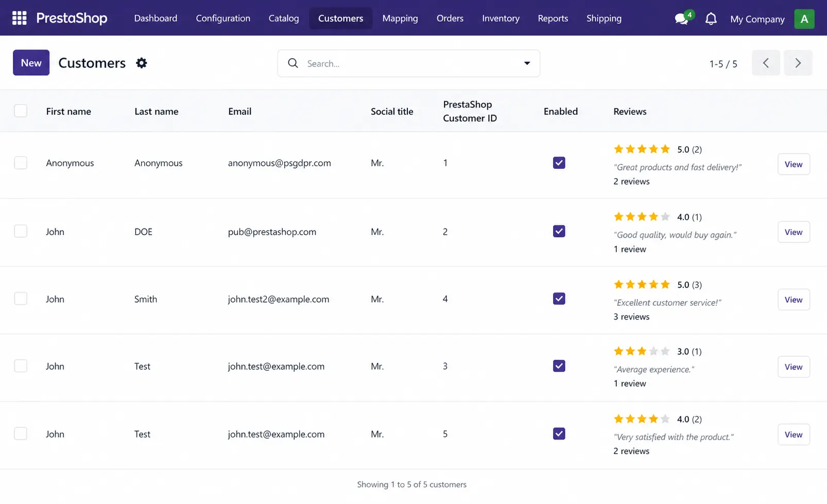Image resolution: width=827 pixels, height=504 pixels.
Task: Select the John DOE row checkbox
Action: [21, 231]
